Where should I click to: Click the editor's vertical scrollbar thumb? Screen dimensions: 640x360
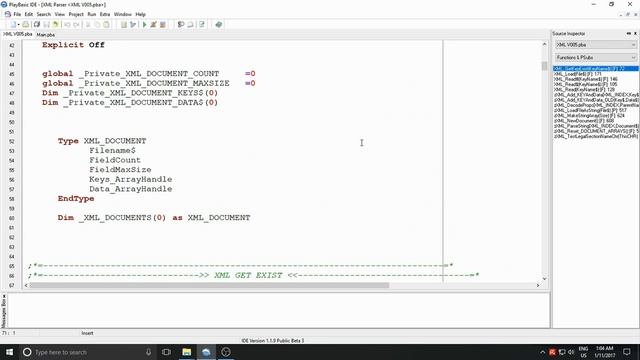(544, 66)
